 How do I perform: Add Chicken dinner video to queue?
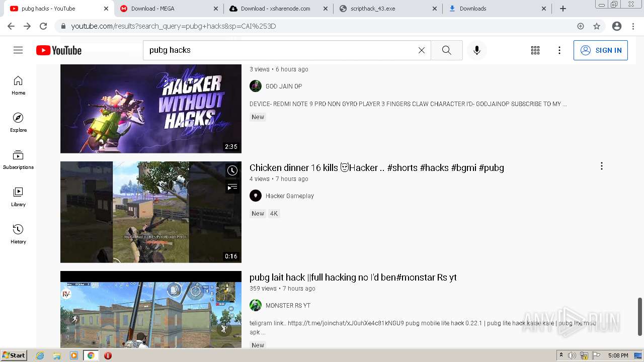[232, 187]
